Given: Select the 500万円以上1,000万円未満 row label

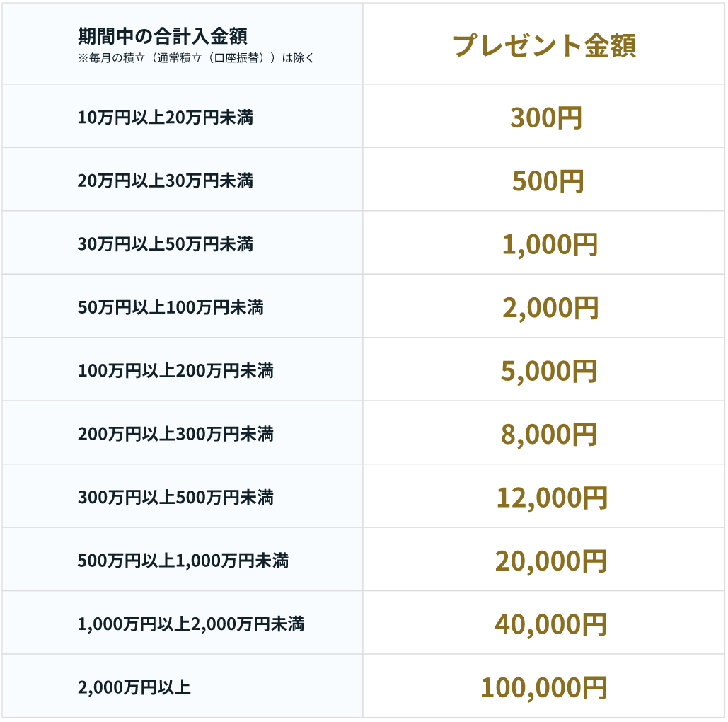Looking at the screenshot, I should click(x=183, y=561).
